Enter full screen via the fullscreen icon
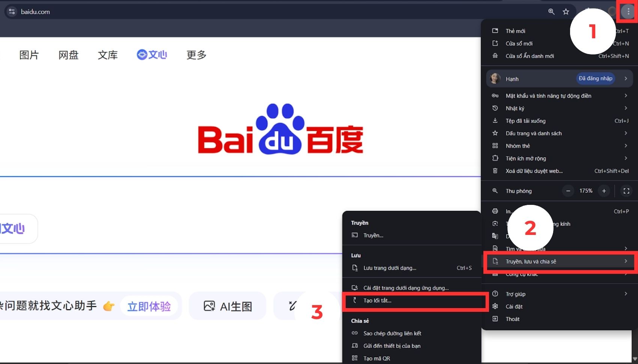This screenshot has width=638, height=364. [626, 191]
